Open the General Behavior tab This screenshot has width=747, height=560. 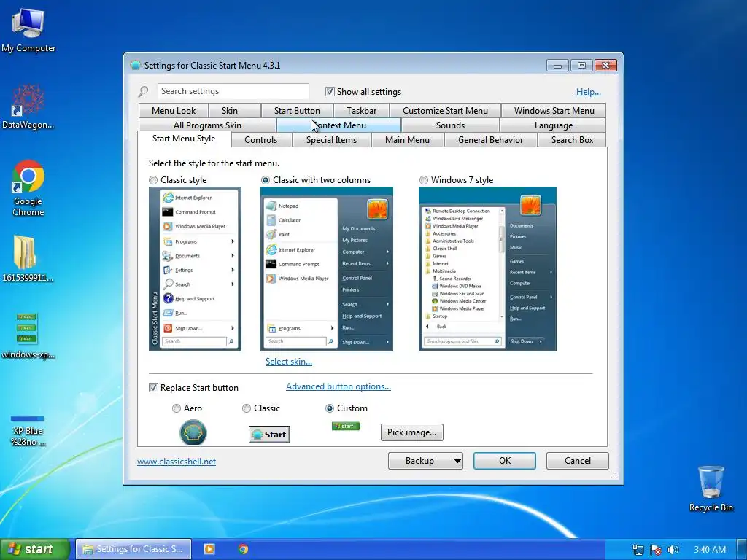tap(491, 140)
